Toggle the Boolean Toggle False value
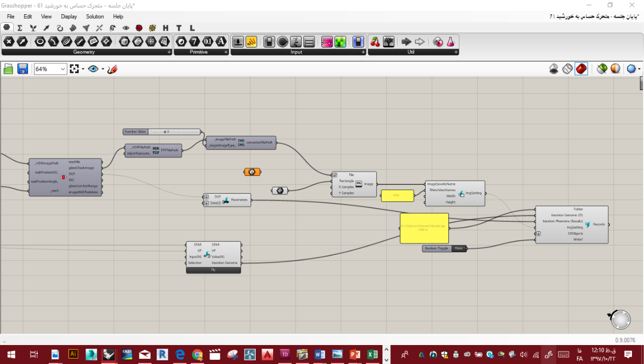Viewport: 644px width, 364px height. click(459, 248)
